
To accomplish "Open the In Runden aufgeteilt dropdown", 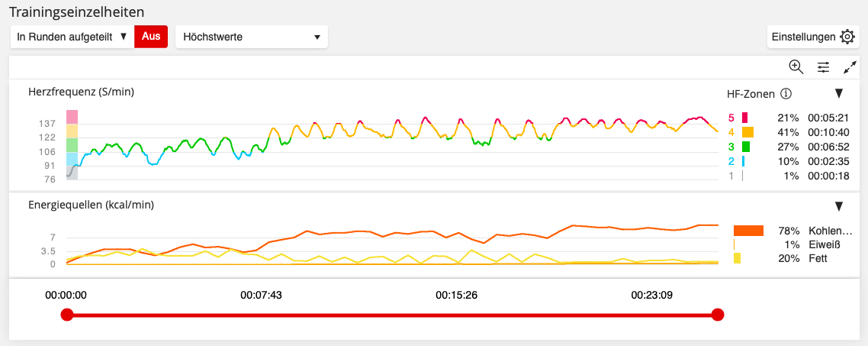I will click(72, 37).
